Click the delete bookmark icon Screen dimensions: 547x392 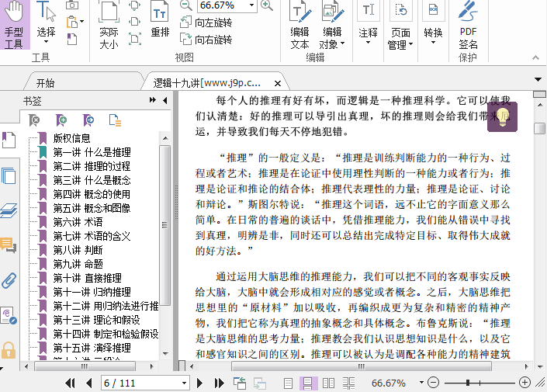pos(34,120)
